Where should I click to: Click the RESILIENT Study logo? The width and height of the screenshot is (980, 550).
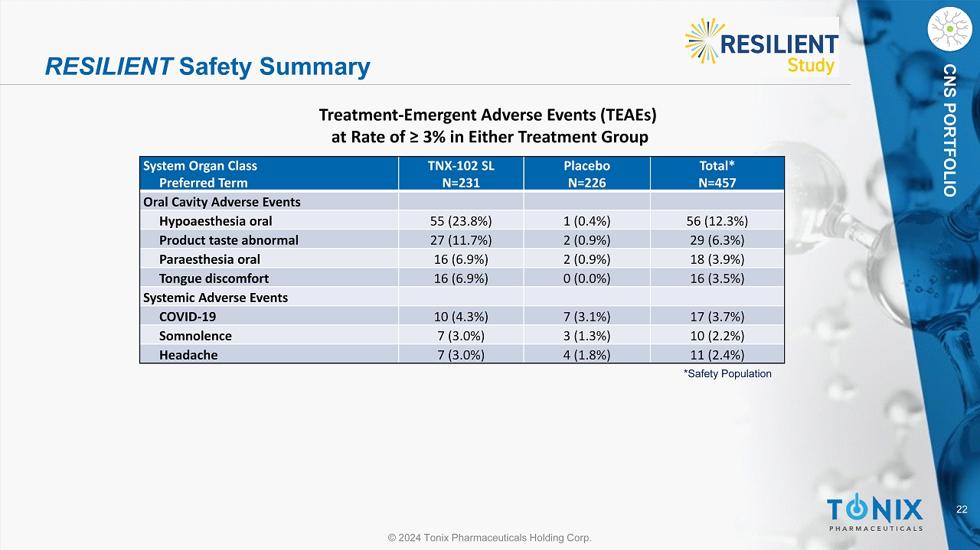(x=762, y=47)
